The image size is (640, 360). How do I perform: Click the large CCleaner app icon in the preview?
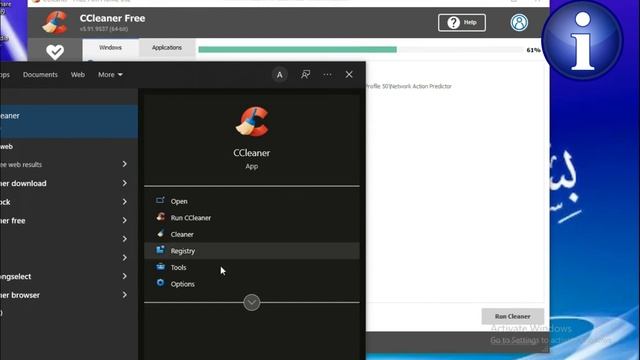point(252,122)
